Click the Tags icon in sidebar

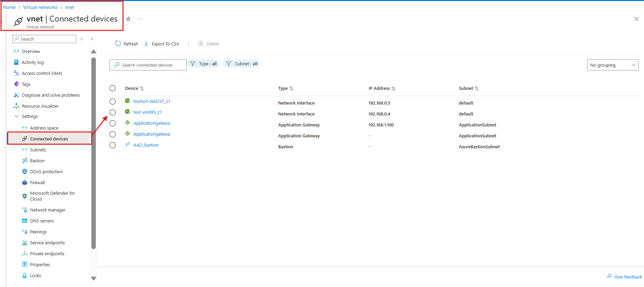[16, 84]
